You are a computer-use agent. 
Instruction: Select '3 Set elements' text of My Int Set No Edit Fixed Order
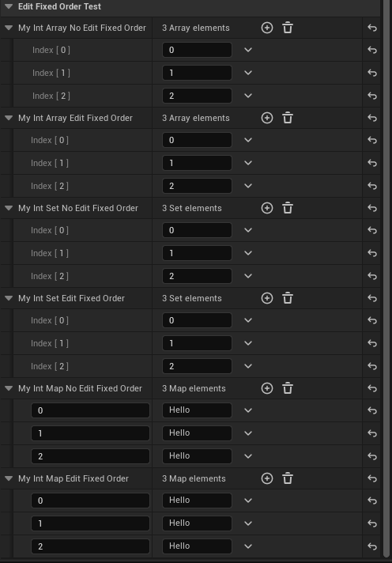pyautogui.click(x=192, y=208)
